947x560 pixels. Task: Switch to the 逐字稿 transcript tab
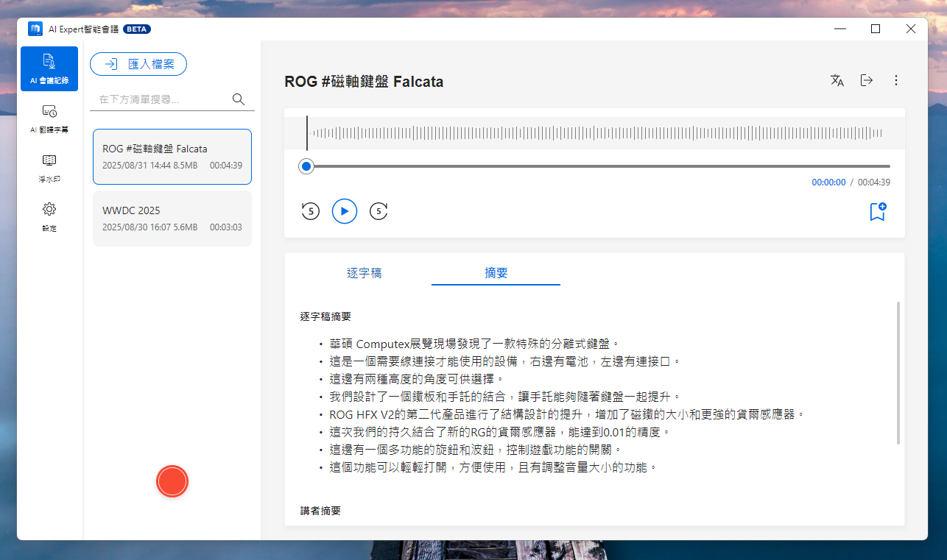[364, 273]
